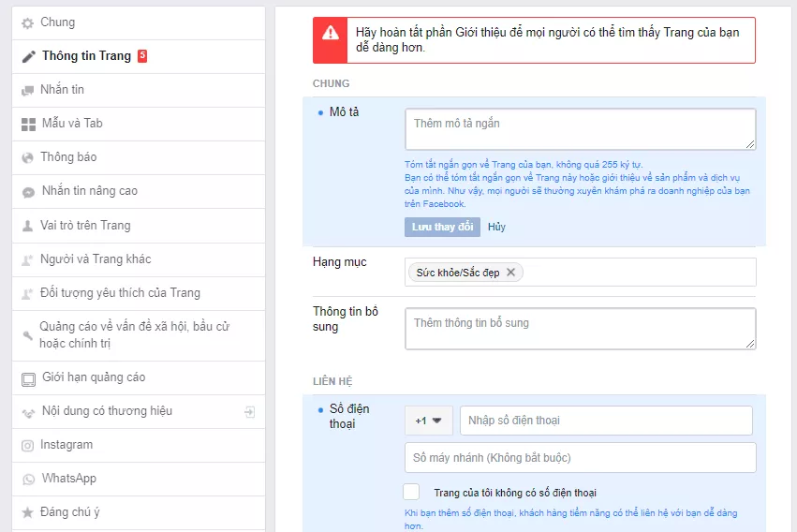797x532 pixels.
Task: Open the +1 country code dropdown
Action: [x=428, y=421]
